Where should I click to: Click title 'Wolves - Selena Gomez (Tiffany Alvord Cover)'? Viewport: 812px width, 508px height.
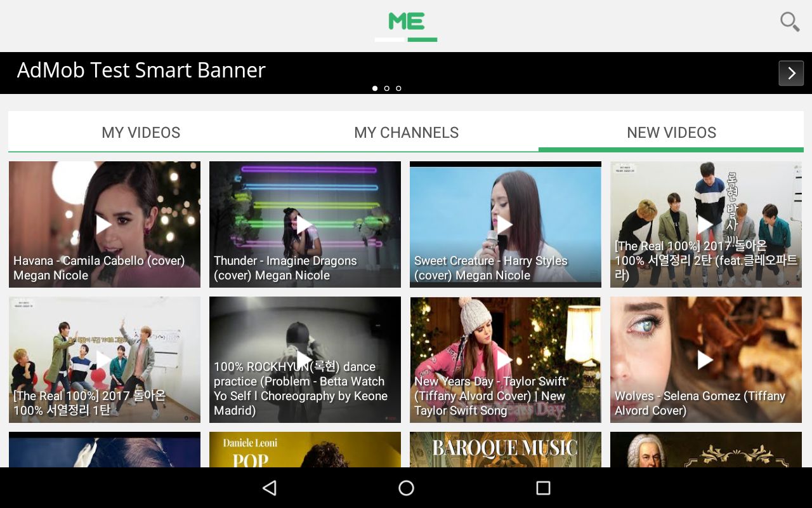point(700,403)
